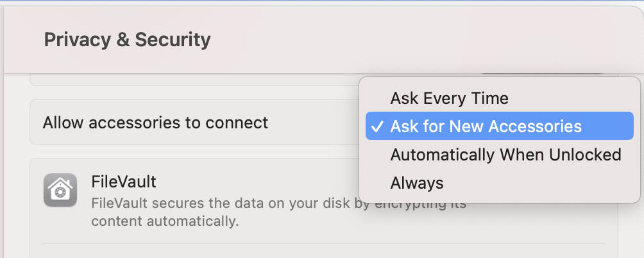Pick "Automatically When Unlocked" from the menu

click(x=505, y=155)
